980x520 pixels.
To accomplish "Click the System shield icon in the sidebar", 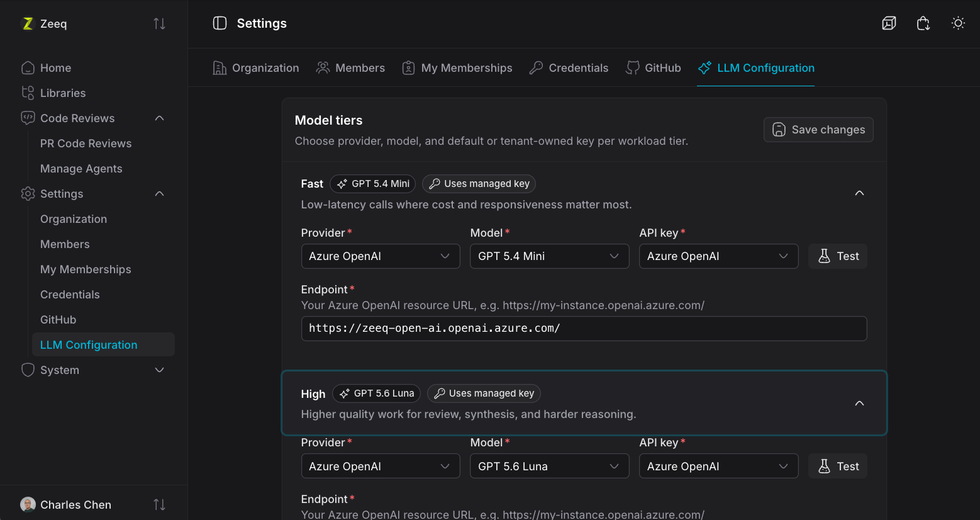I will tap(28, 370).
